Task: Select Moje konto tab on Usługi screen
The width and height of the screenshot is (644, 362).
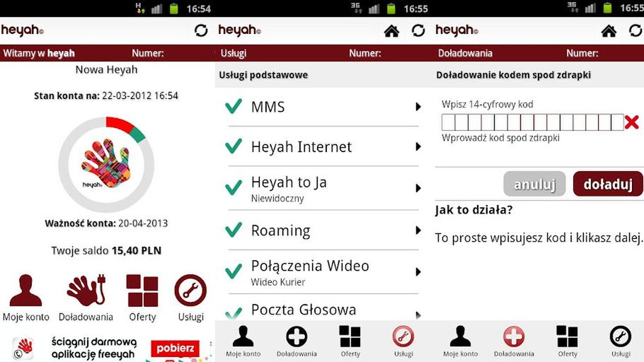Action: pos(243,341)
